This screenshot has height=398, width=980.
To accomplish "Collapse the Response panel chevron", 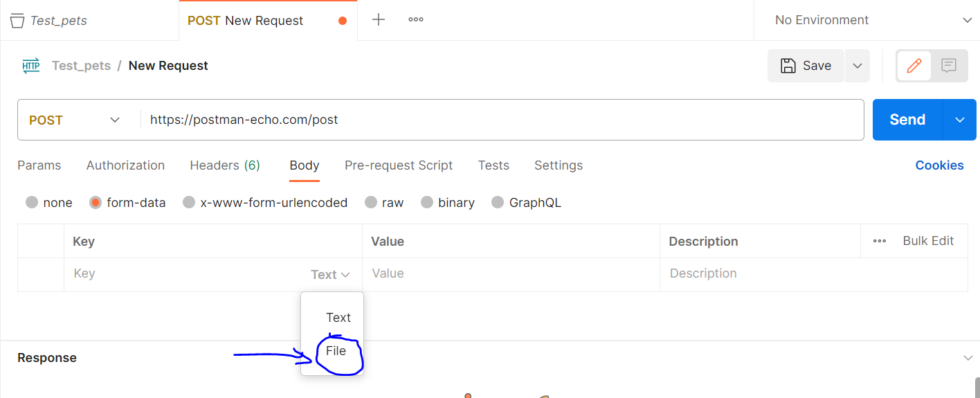I will click(x=968, y=358).
